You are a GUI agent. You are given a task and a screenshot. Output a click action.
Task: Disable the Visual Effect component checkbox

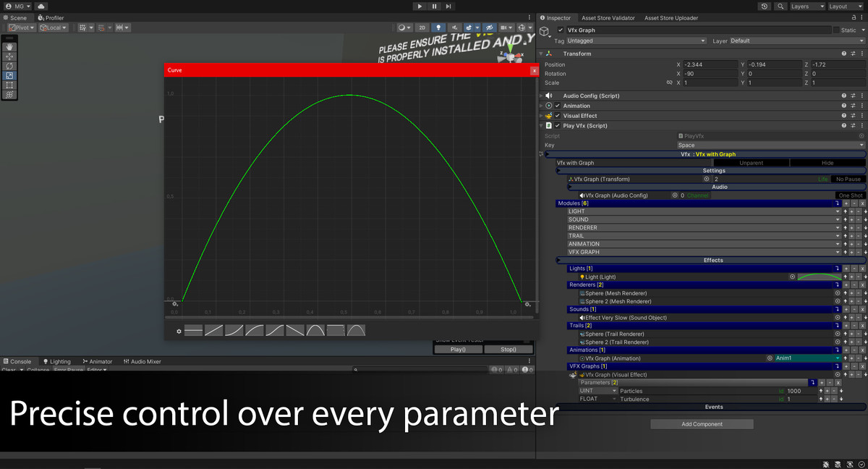[x=558, y=116]
